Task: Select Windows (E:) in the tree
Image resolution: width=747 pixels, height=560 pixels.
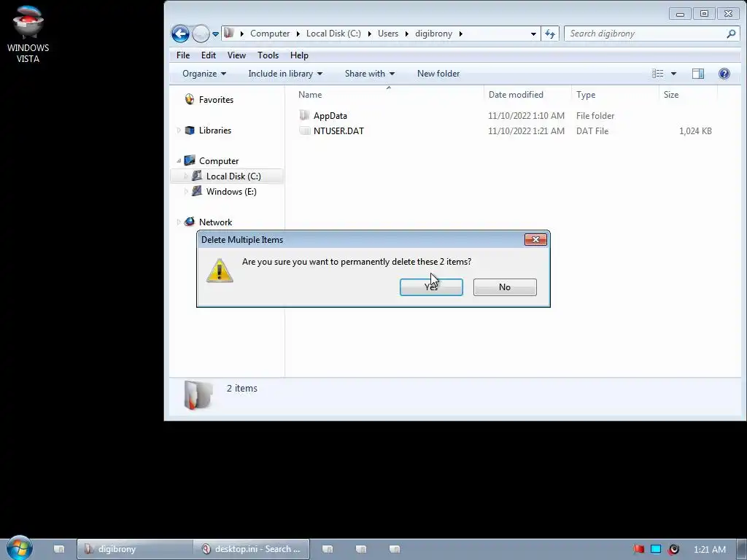Action: [x=231, y=192]
